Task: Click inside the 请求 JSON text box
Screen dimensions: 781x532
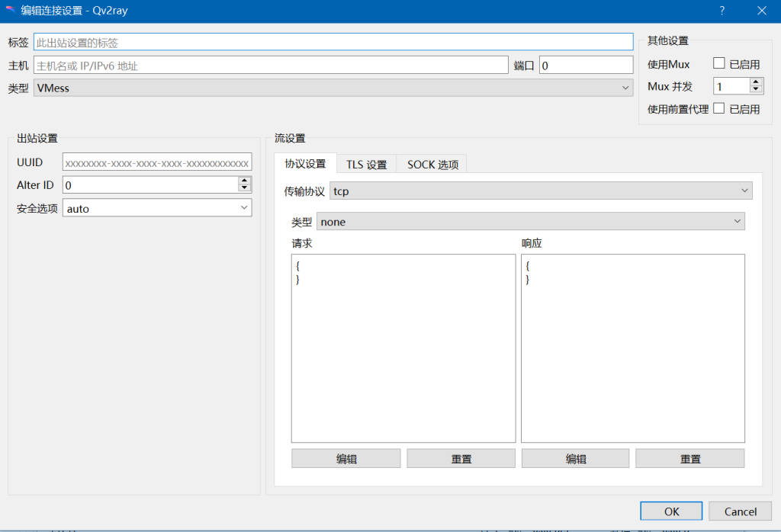Action: 403,348
